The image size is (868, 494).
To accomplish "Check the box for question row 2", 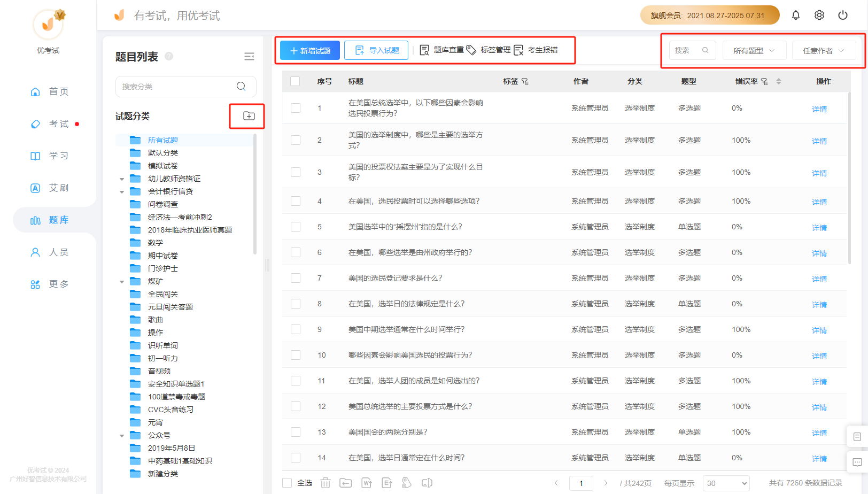I will [x=296, y=140].
